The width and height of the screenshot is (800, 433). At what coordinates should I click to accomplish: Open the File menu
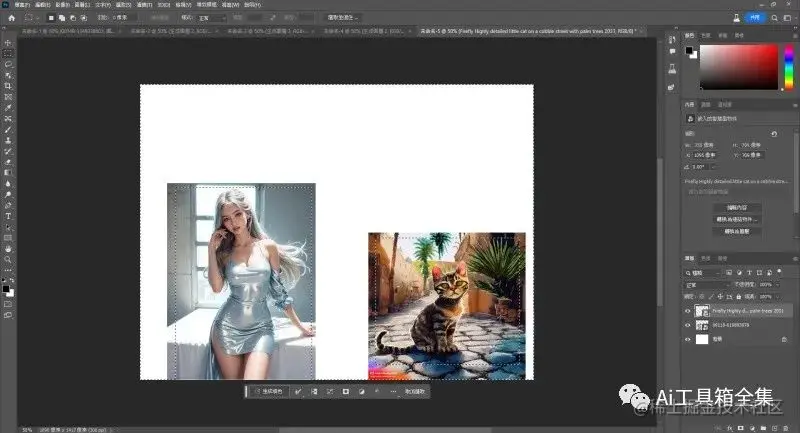pyautogui.click(x=22, y=5)
